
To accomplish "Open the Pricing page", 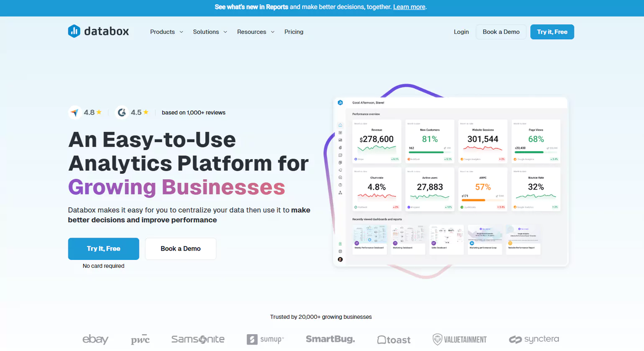I will click(294, 32).
